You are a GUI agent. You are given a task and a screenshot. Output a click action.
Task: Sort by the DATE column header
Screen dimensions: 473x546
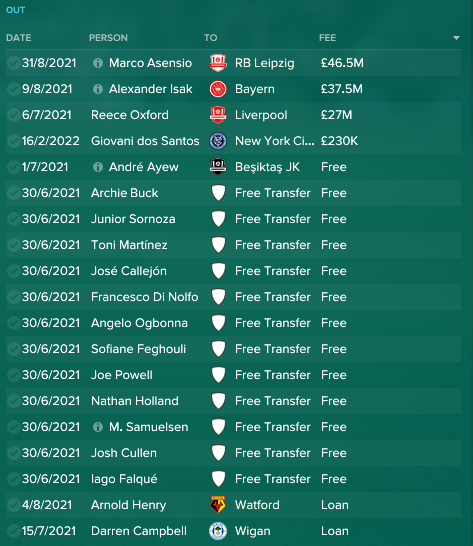click(19, 38)
